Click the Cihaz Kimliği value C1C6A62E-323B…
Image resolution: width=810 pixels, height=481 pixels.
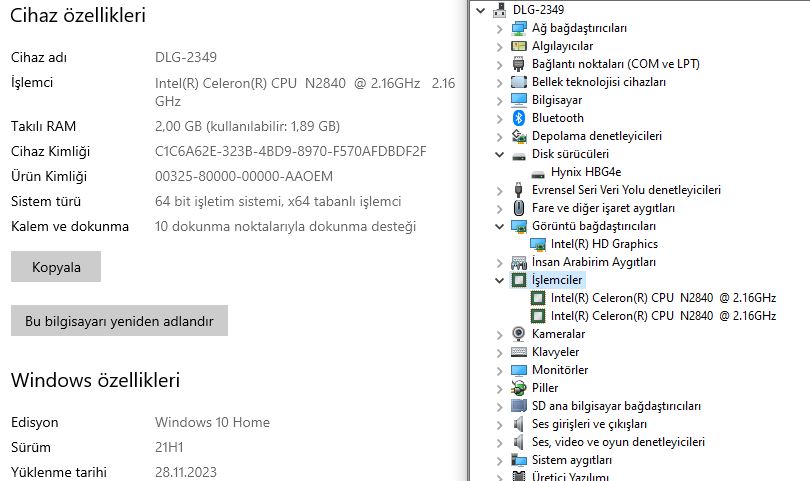point(291,151)
